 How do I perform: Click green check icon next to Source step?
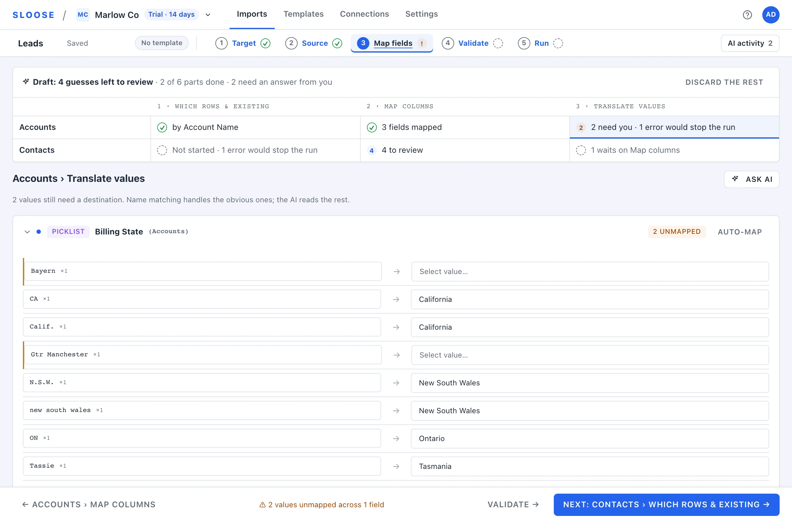(337, 43)
